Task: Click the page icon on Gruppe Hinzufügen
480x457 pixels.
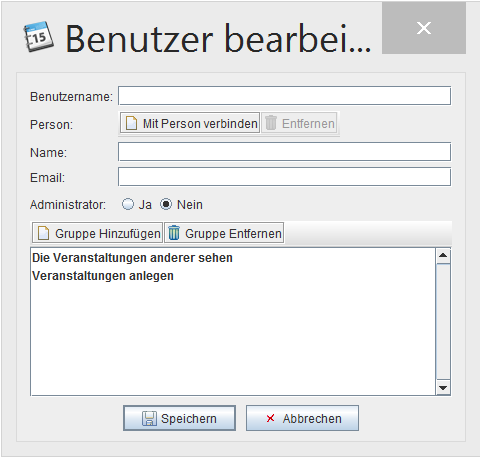Action: [x=44, y=233]
